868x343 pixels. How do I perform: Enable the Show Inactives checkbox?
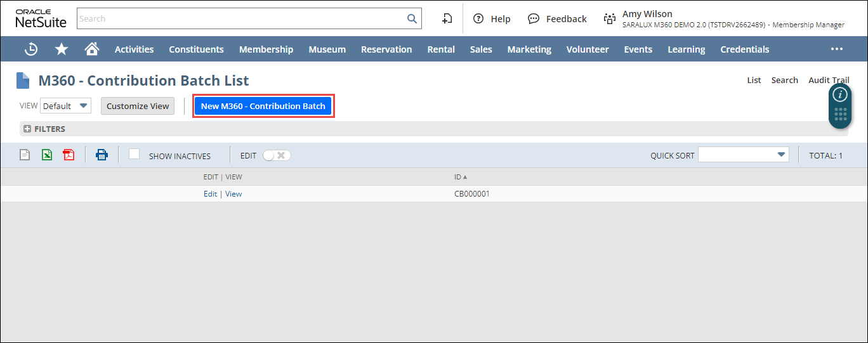coord(134,154)
